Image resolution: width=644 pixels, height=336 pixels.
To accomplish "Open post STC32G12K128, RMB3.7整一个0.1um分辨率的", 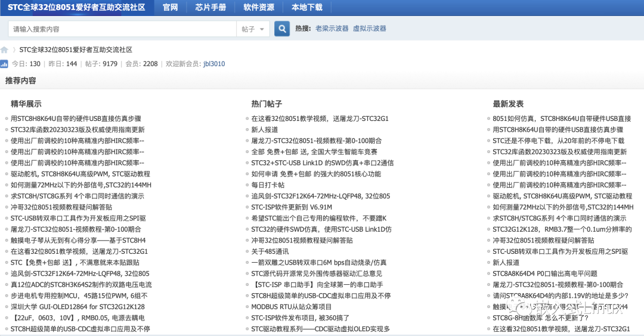I will click(562, 229).
